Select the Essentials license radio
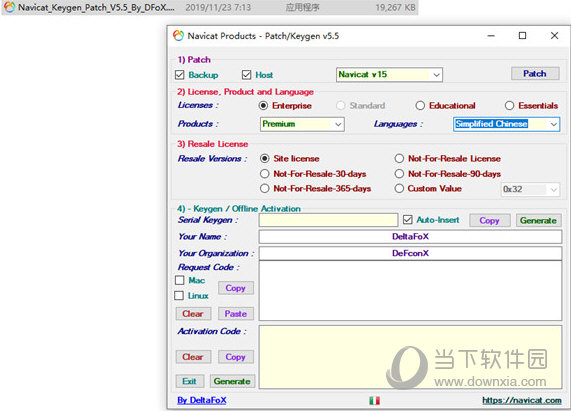The image size is (571, 411). pyautogui.click(x=509, y=106)
